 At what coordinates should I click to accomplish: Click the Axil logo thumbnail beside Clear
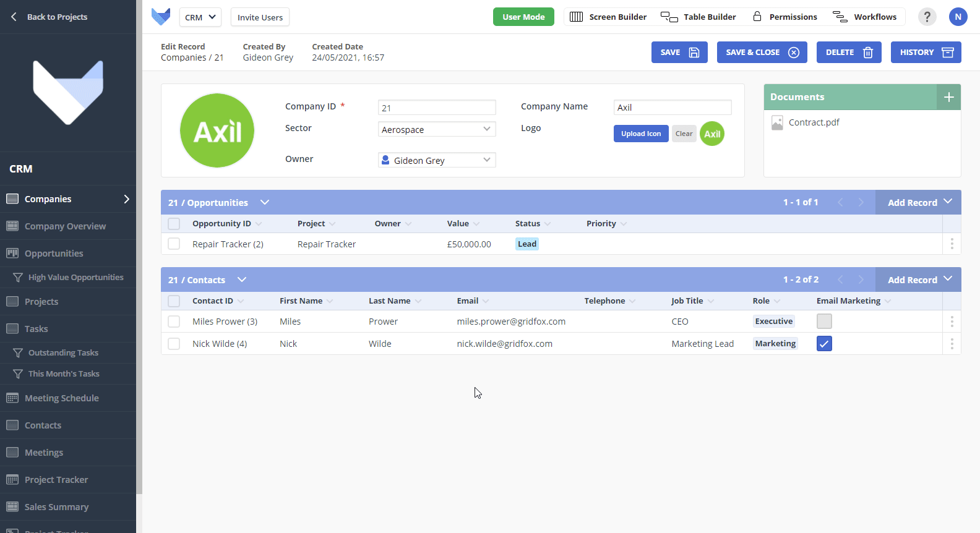coord(712,134)
